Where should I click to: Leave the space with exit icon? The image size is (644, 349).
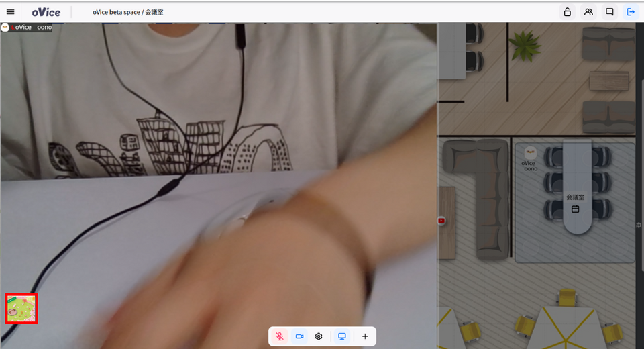point(631,12)
